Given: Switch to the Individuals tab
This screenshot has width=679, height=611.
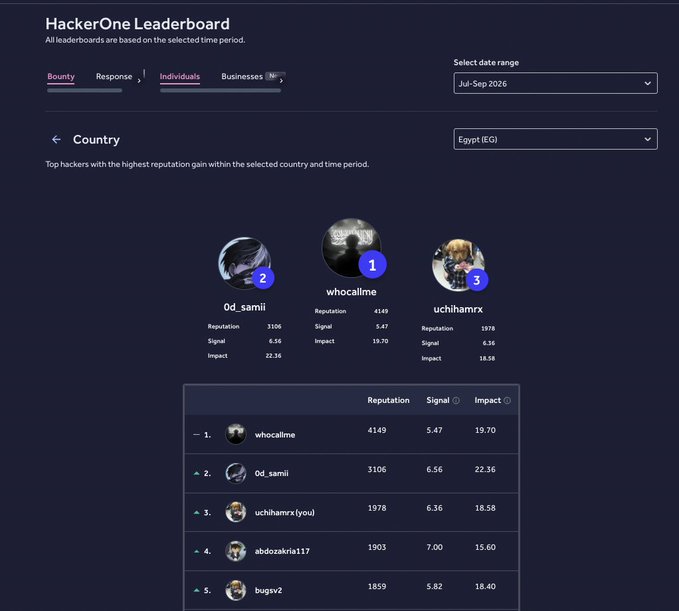Looking at the screenshot, I should [x=180, y=76].
